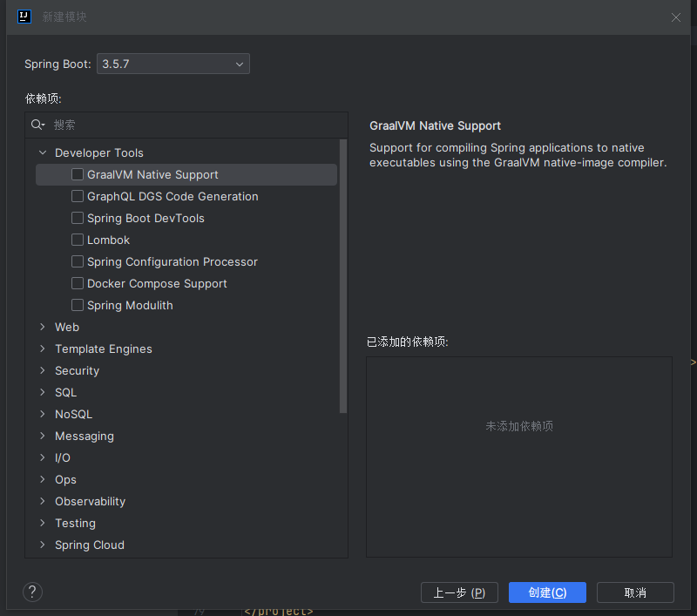Select the Testing category label
The image size is (697, 616).
tap(75, 523)
